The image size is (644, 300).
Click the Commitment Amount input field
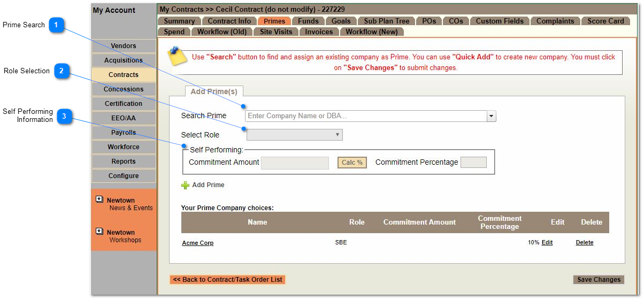[x=295, y=163]
